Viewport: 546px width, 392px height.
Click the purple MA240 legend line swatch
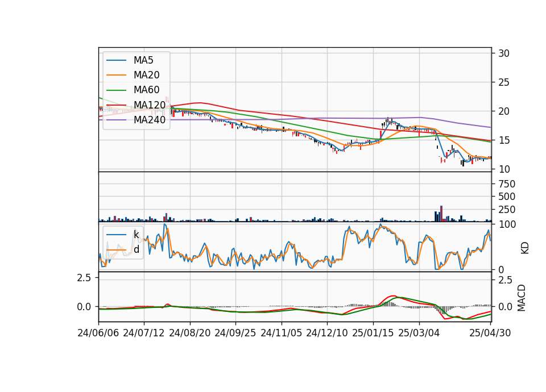point(116,120)
